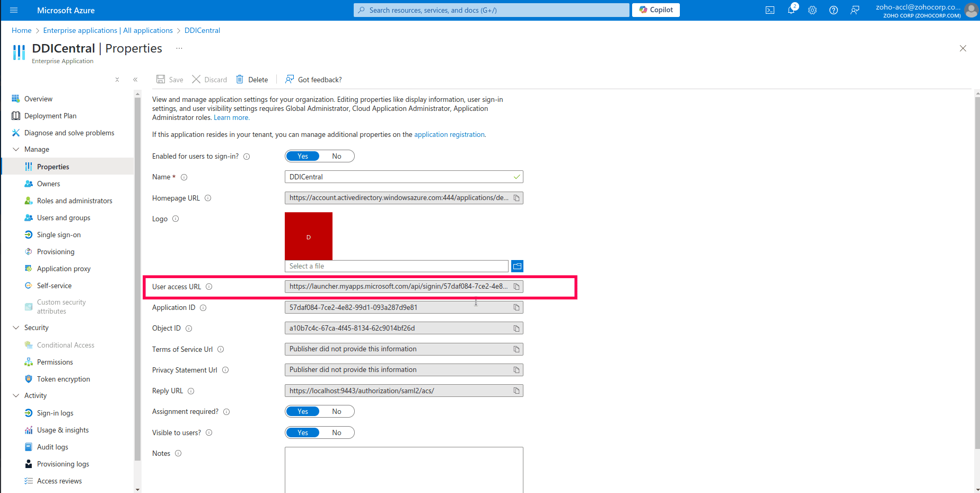Open the more options ellipsis beside Properties title

tap(179, 48)
